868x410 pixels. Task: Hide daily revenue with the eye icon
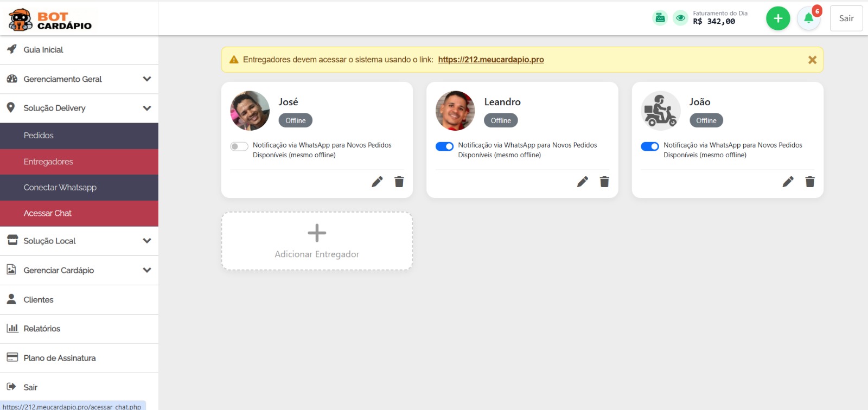pos(680,18)
